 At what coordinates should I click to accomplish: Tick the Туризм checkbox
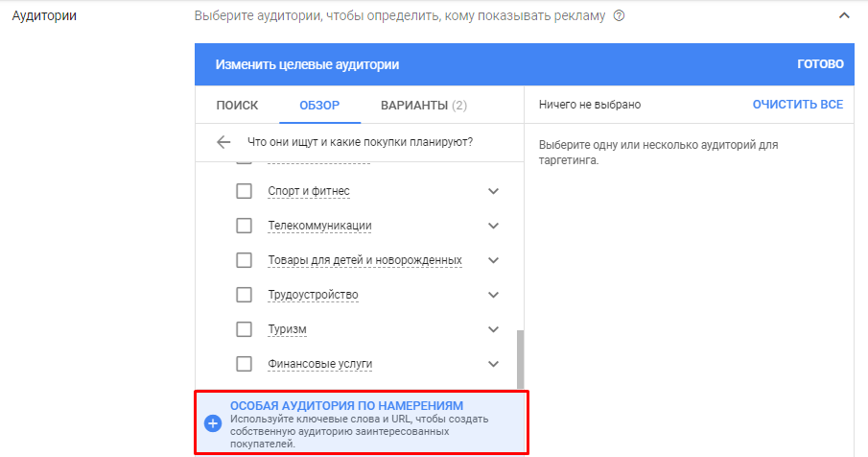pos(244,329)
